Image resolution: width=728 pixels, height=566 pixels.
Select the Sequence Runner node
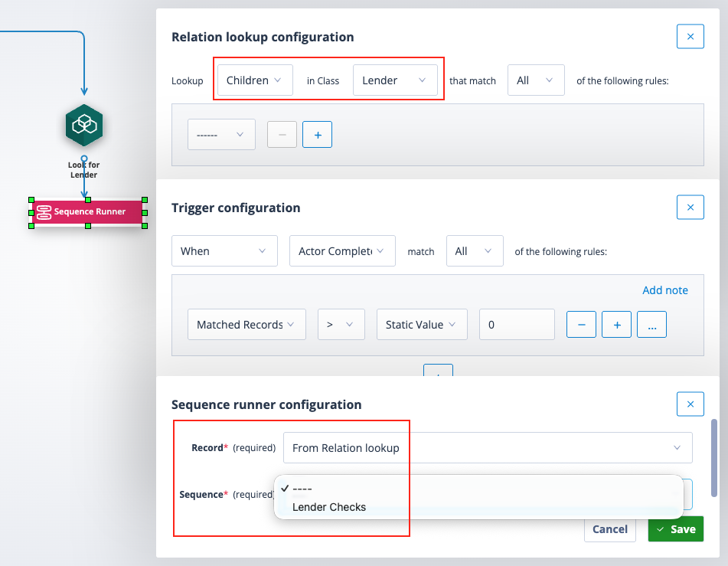click(x=88, y=212)
